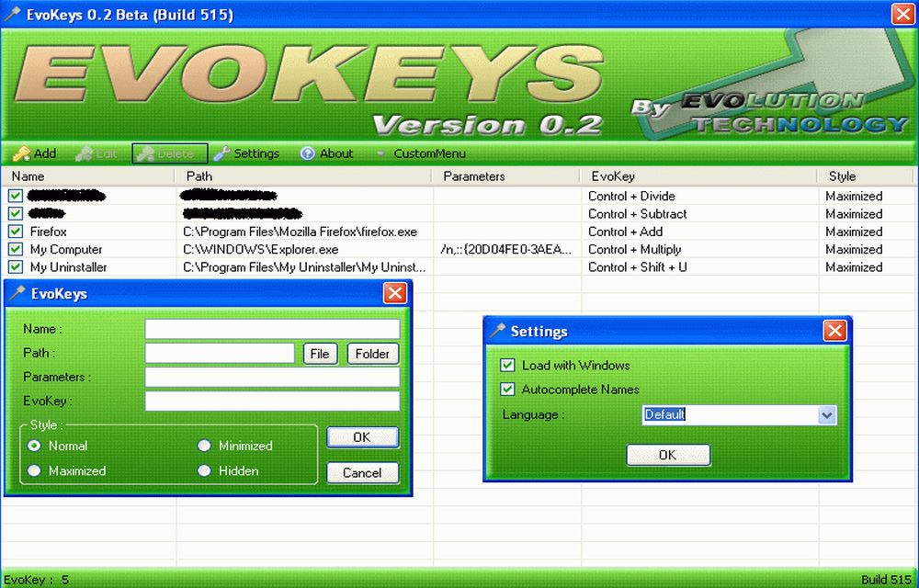Click the EvoKey hotkey input field
The width and height of the screenshot is (919, 588).
coord(273,401)
